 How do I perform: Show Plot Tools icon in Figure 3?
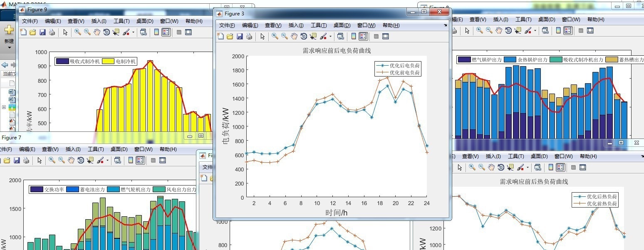point(385,37)
